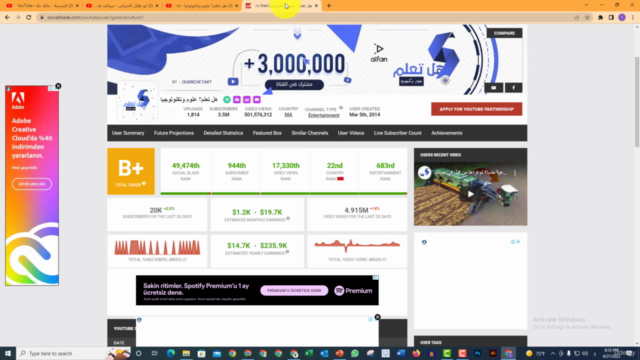Image resolution: width=640 pixels, height=360 pixels.
Task: Click the purple badge farthest from channel name
Action: coord(257,100)
